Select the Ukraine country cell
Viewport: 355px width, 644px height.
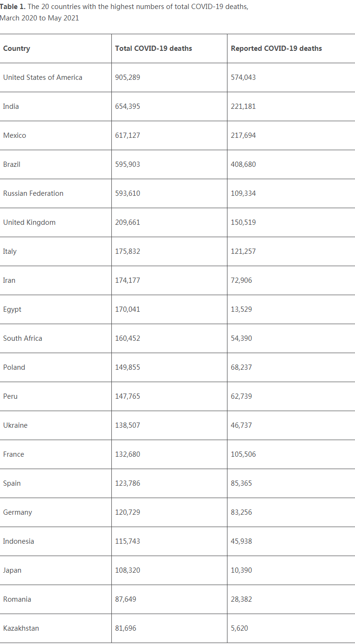click(15, 425)
